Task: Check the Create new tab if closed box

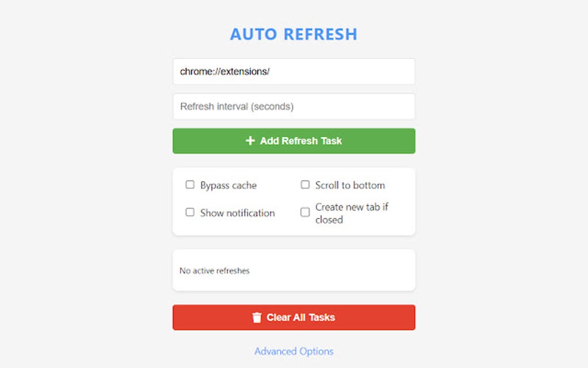Action: click(x=305, y=212)
